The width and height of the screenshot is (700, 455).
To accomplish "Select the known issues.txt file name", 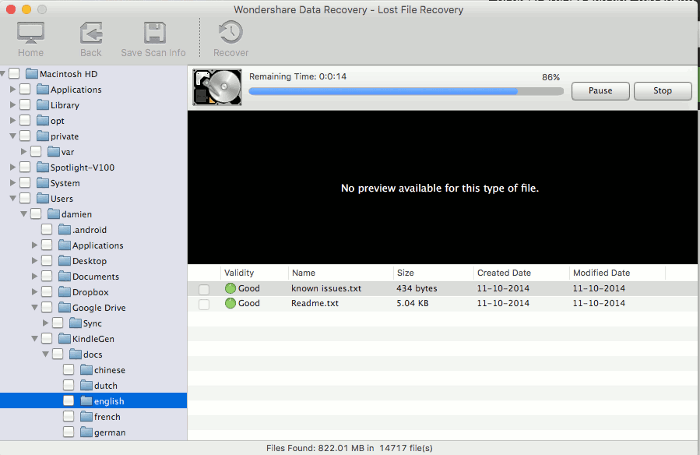I will [x=326, y=288].
